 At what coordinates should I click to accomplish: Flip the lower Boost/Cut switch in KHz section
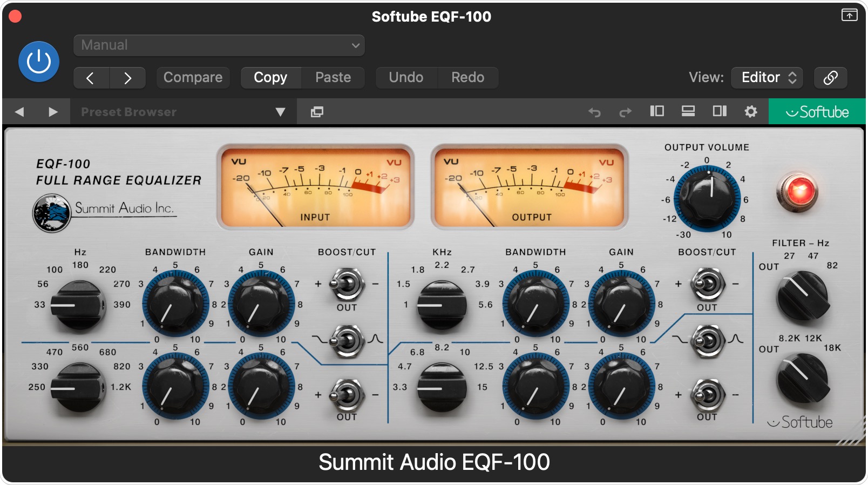(x=707, y=394)
